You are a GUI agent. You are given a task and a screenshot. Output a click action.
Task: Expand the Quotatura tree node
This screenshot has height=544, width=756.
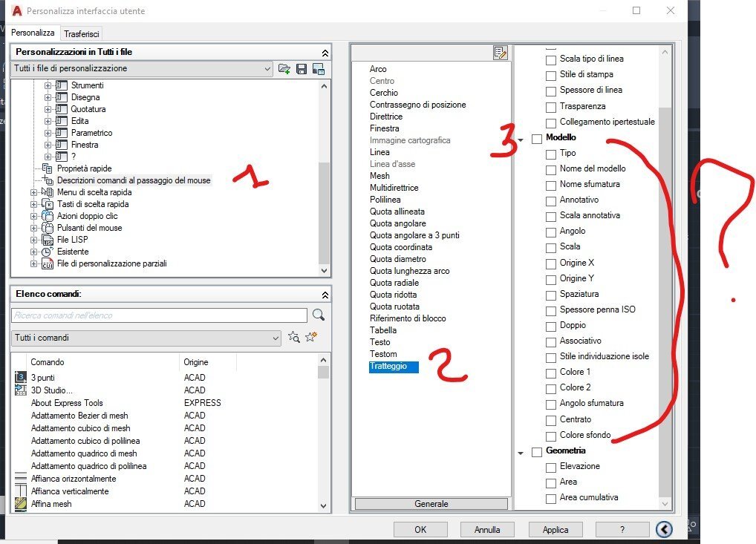pos(48,109)
